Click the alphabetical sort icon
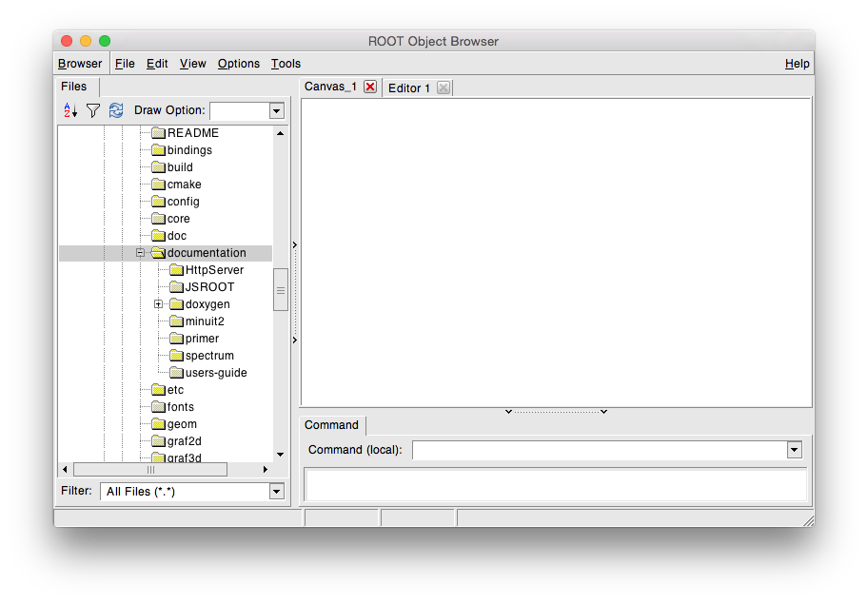Screen dimensions: 868x603 (70, 110)
